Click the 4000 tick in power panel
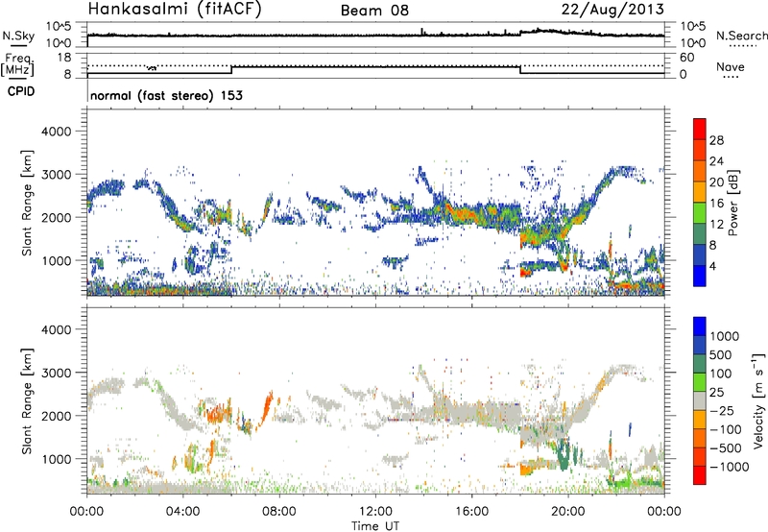Image resolution: width=768 pixels, height=532 pixels. (x=56, y=132)
